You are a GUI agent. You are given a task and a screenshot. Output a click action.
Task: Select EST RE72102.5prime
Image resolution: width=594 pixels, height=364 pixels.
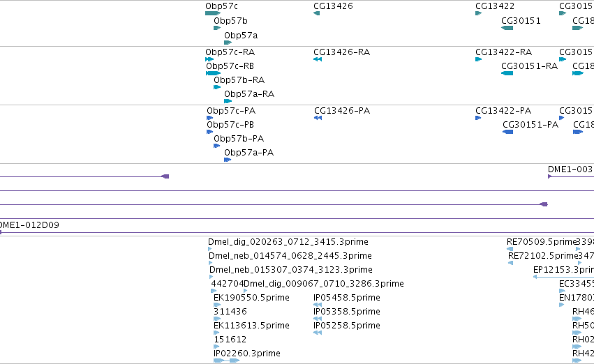pyautogui.click(x=543, y=256)
